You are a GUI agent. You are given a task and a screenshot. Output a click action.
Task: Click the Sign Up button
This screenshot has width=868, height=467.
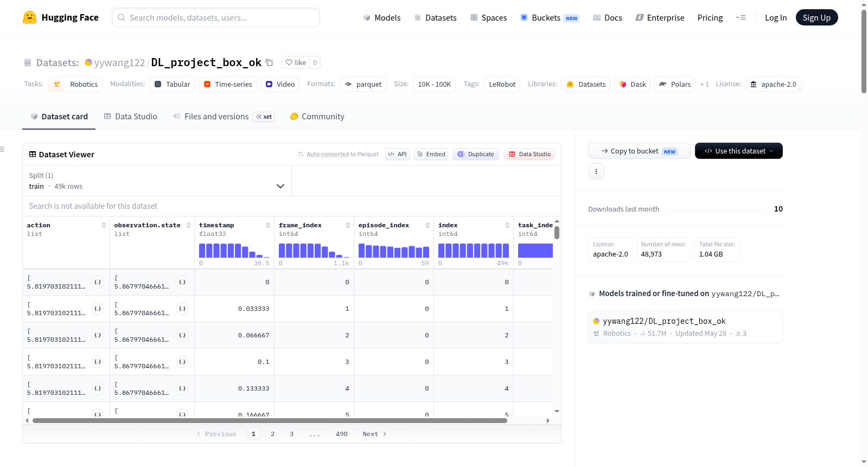[x=817, y=17]
